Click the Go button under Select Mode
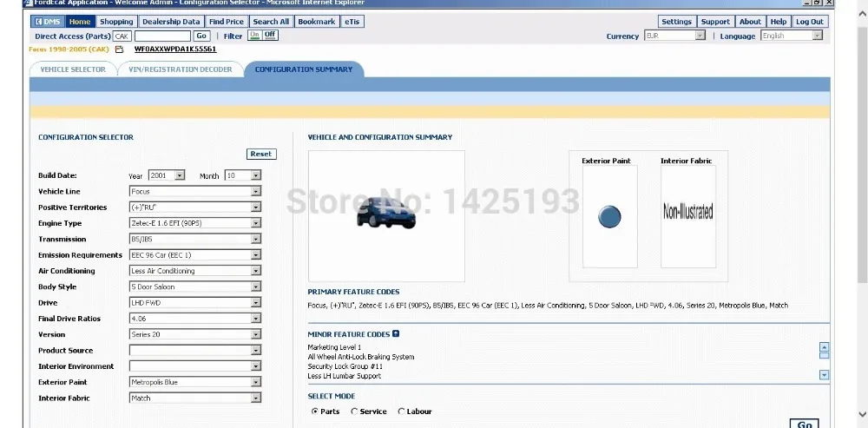The height and width of the screenshot is (428, 868). pyautogui.click(x=805, y=424)
